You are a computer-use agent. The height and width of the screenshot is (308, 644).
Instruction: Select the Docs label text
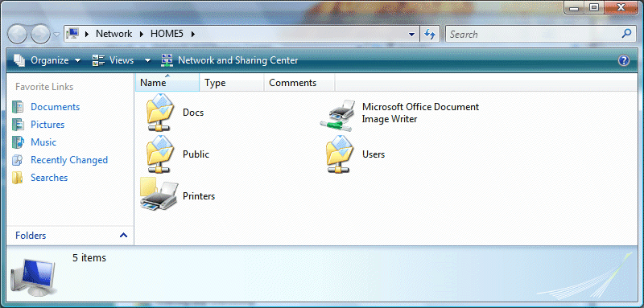click(x=193, y=113)
